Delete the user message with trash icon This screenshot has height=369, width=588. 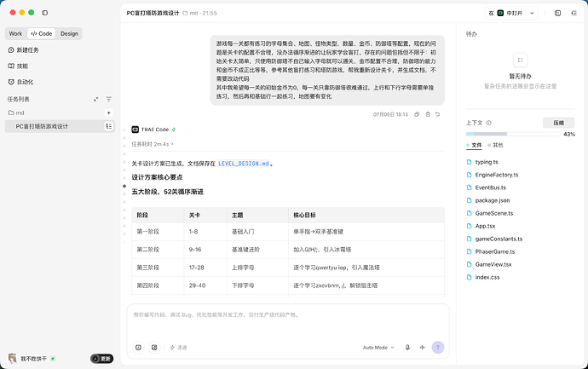pyautogui.click(x=428, y=114)
